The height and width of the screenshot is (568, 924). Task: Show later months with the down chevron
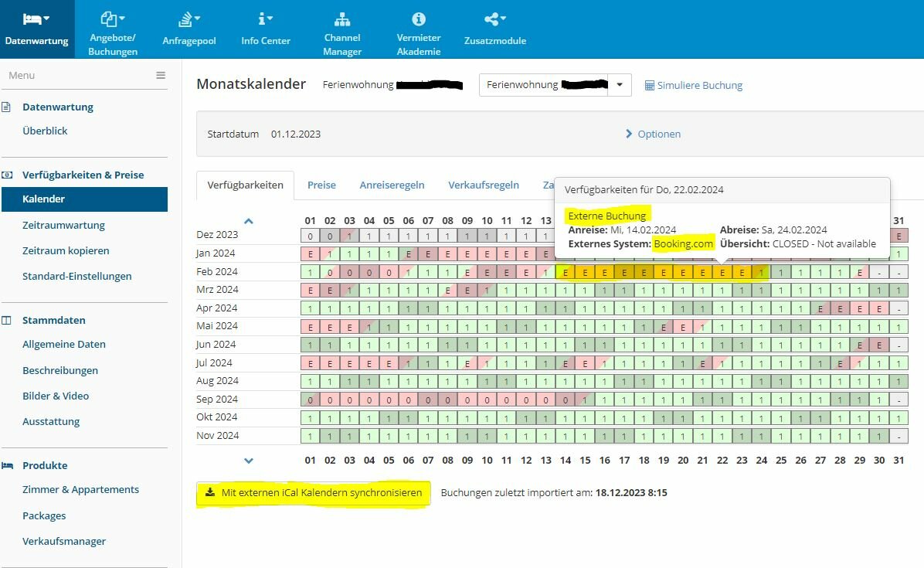click(x=249, y=461)
